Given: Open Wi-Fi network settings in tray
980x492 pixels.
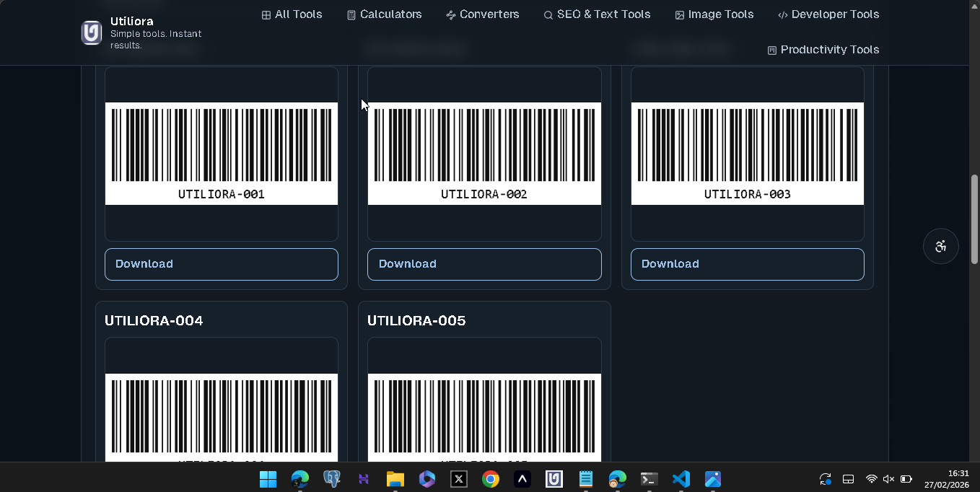Looking at the screenshot, I should (x=871, y=479).
